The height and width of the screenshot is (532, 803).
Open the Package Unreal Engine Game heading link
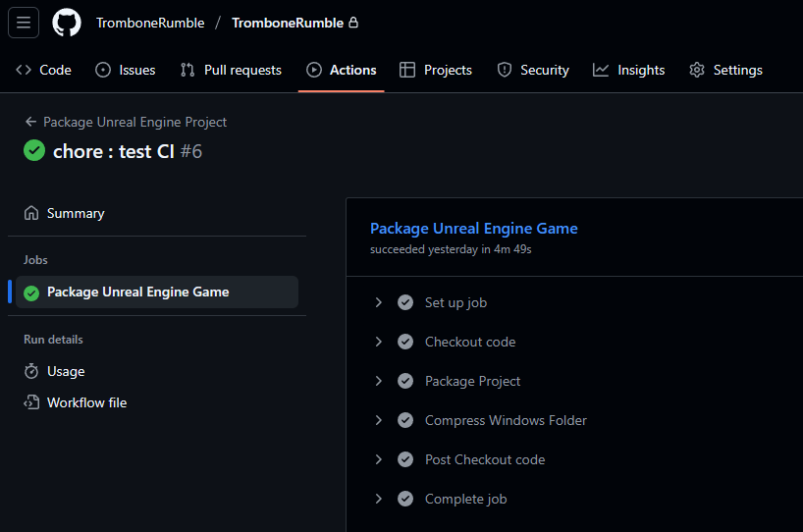point(474,229)
